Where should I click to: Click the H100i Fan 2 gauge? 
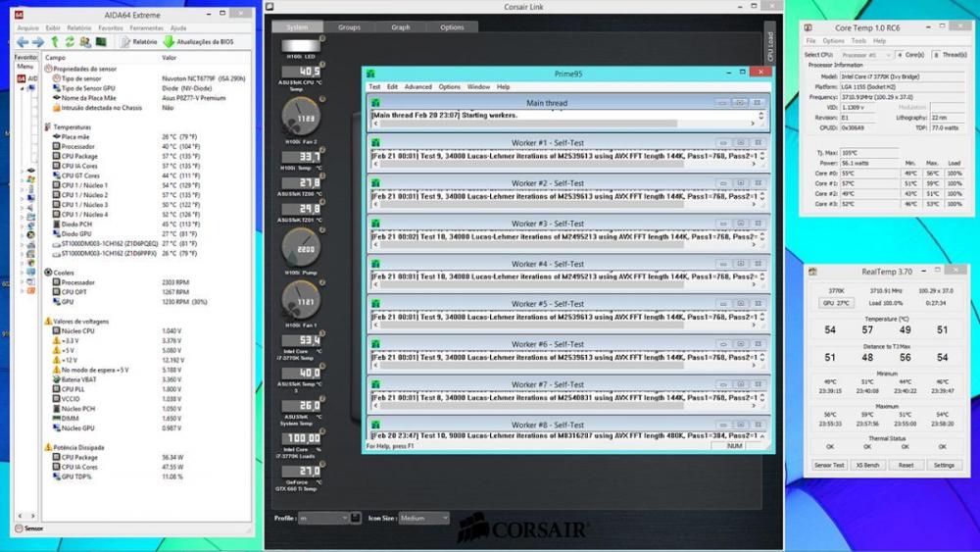[301, 117]
